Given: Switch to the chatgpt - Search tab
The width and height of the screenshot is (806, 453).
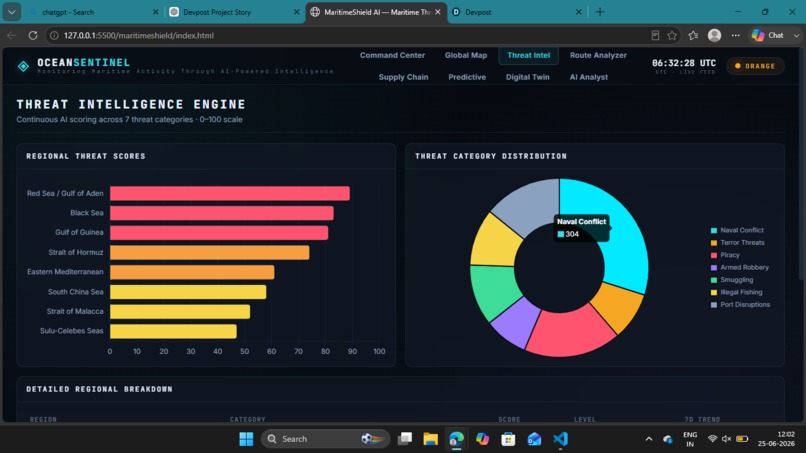Looking at the screenshot, I should 93,12.
